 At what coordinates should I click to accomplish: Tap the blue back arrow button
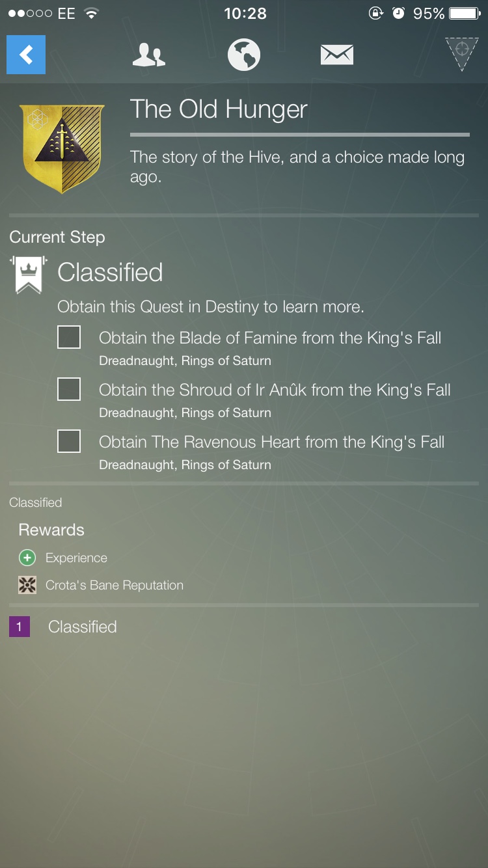point(26,55)
